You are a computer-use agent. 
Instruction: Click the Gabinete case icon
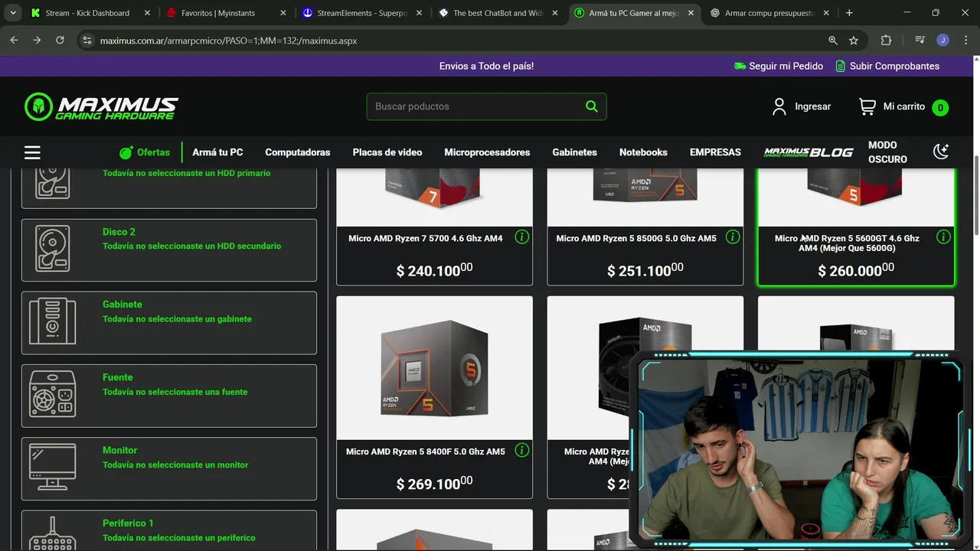52,321
